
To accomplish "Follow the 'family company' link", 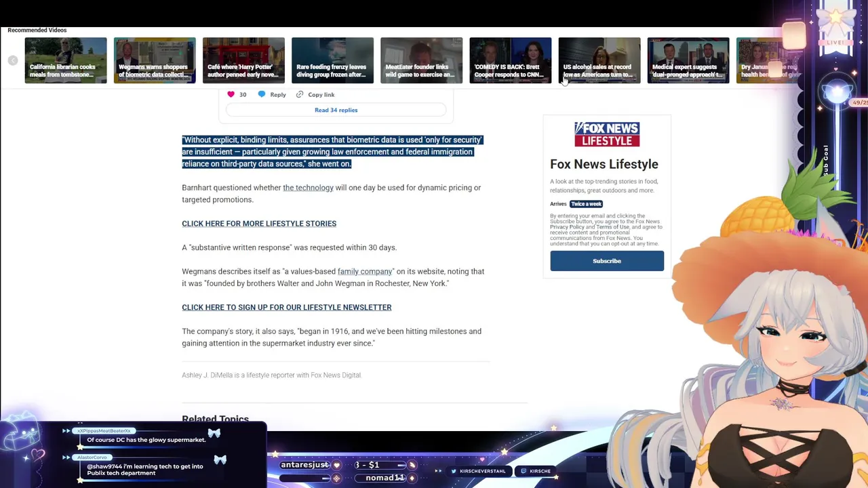I will click(x=365, y=271).
